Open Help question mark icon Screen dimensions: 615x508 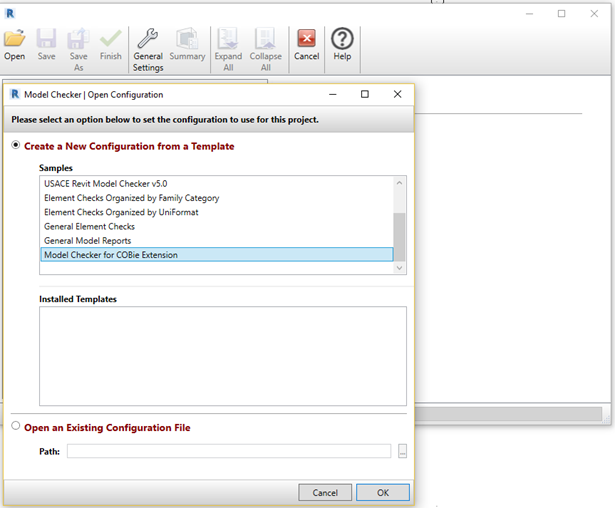coord(342,38)
